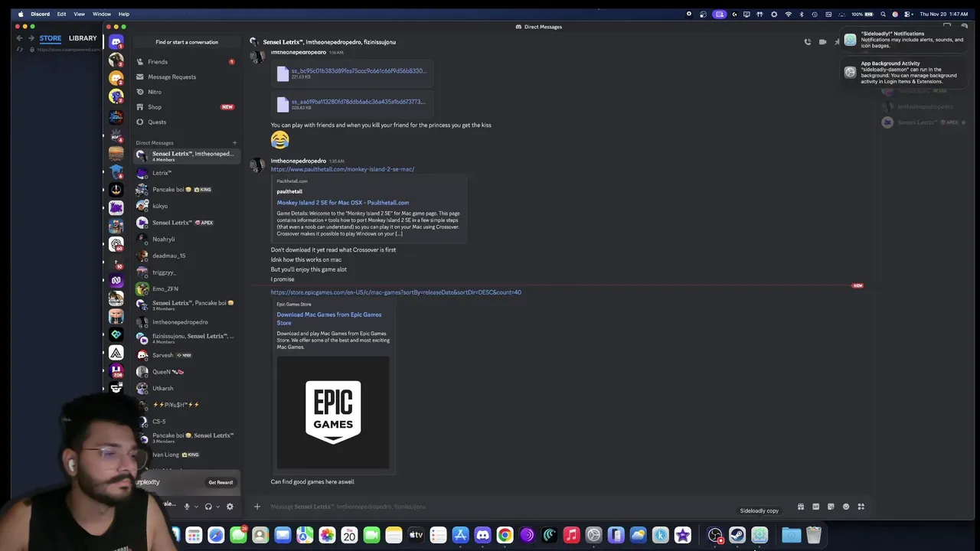Launch Safari from the Dock

(x=216, y=535)
